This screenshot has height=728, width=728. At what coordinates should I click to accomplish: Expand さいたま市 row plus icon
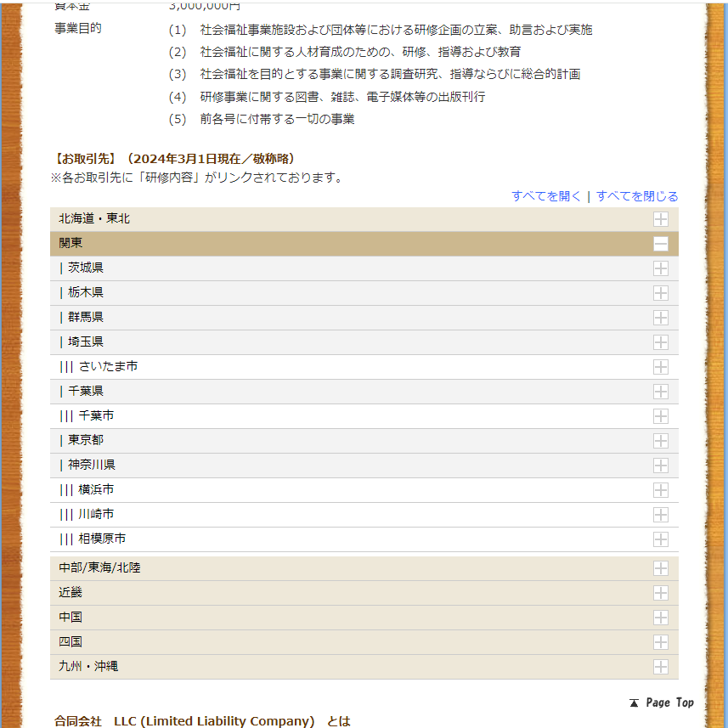pos(660,367)
